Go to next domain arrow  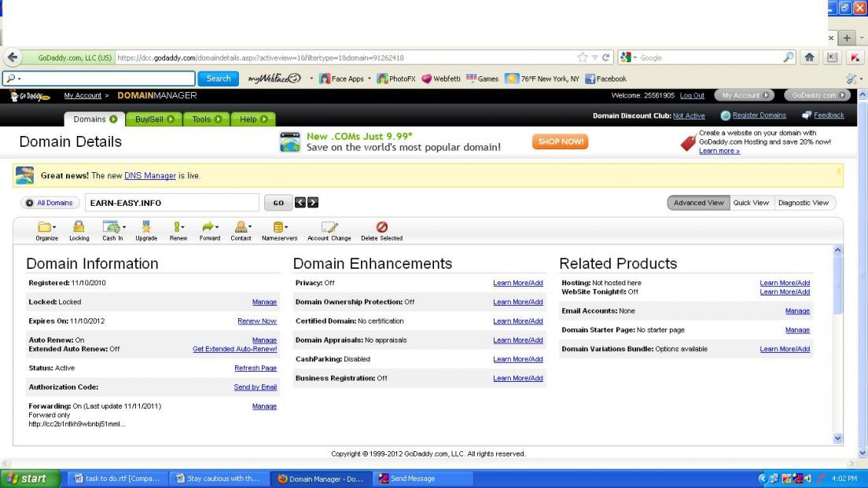(313, 203)
